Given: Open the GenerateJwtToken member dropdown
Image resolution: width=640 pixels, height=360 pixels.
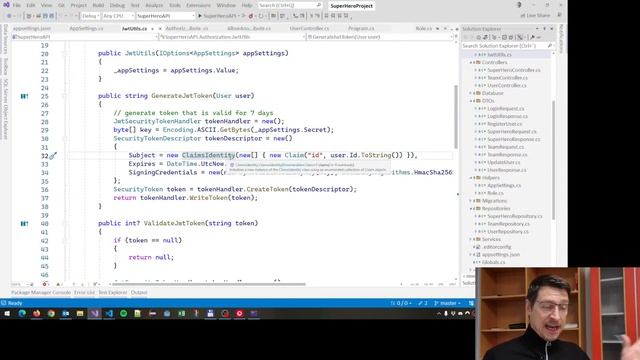Looking at the screenshot, I should pyautogui.click(x=380, y=37).
